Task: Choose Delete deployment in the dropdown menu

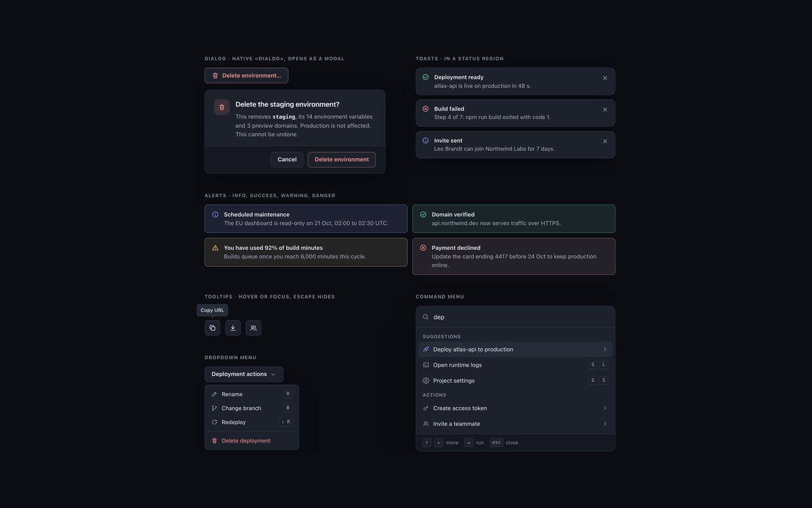Action: [x=252, y=441]
